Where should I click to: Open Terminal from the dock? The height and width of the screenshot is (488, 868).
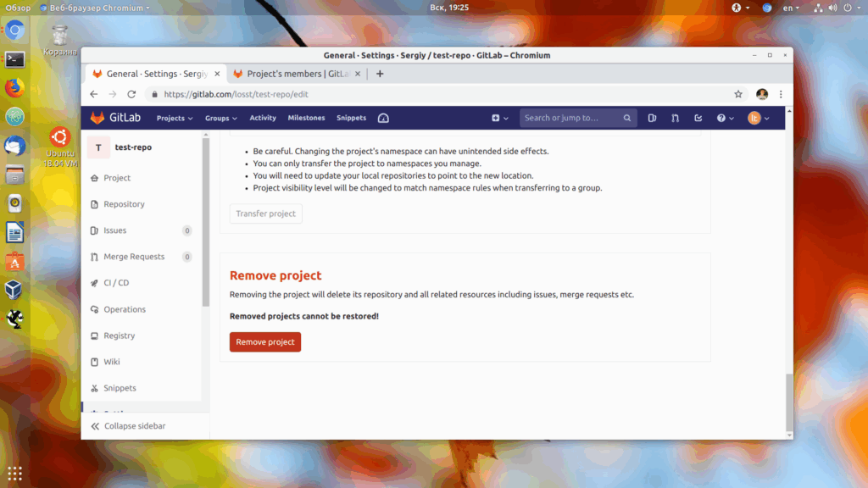15,59
